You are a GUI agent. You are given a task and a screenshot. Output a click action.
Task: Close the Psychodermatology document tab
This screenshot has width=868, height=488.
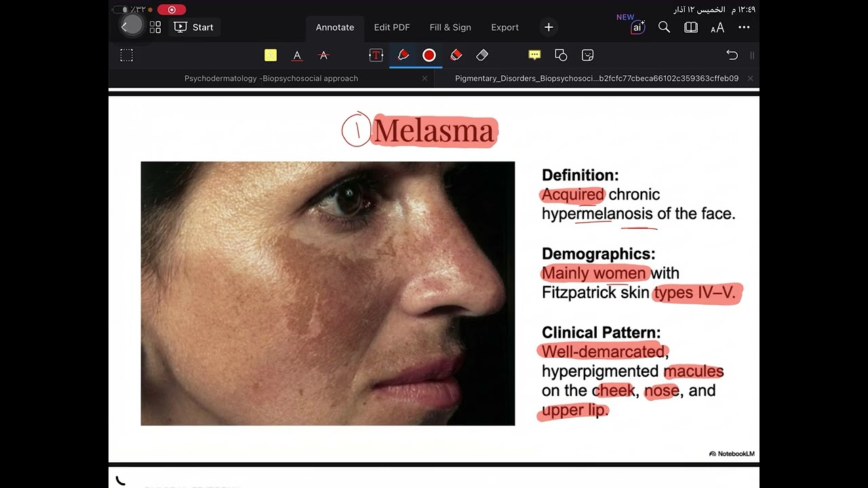pyautogui.click(x=425, y=79)
